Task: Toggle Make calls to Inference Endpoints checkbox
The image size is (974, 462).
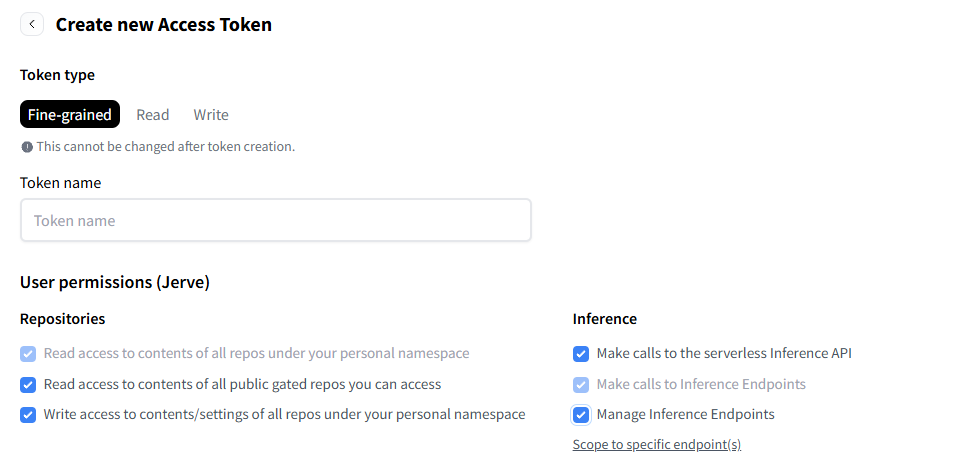Action: pyautogui.click(x=581, y=384)
